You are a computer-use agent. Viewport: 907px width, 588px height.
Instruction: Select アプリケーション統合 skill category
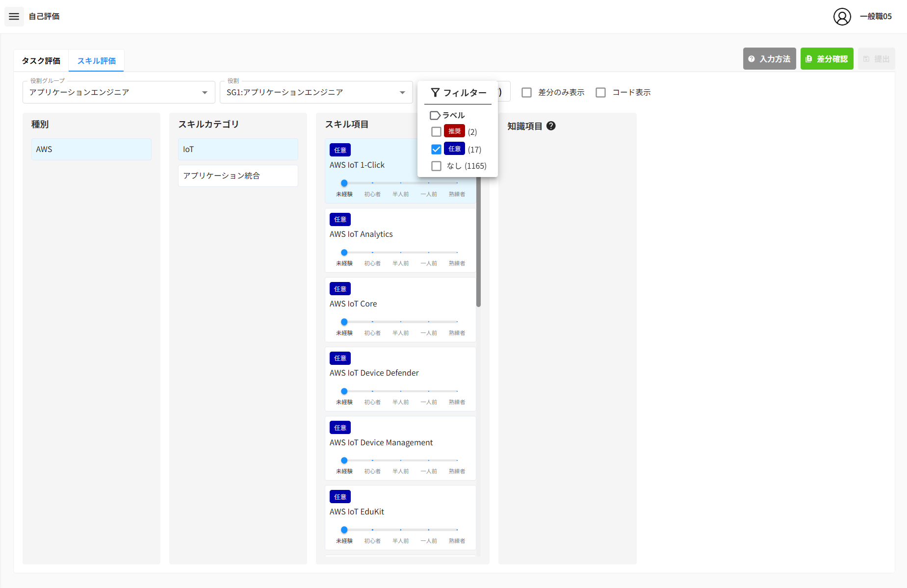tap(238, 176)
